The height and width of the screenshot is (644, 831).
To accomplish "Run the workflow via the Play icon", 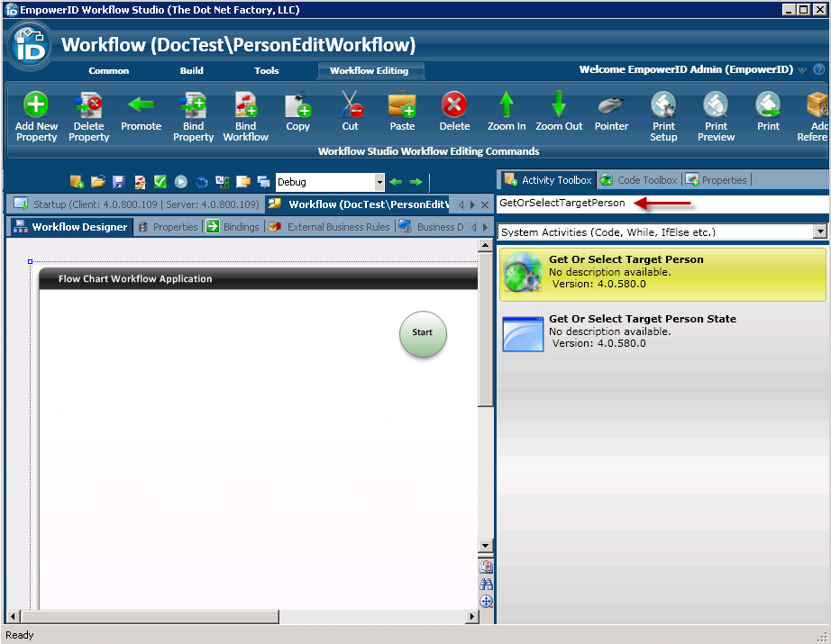I will pos(182,182).
